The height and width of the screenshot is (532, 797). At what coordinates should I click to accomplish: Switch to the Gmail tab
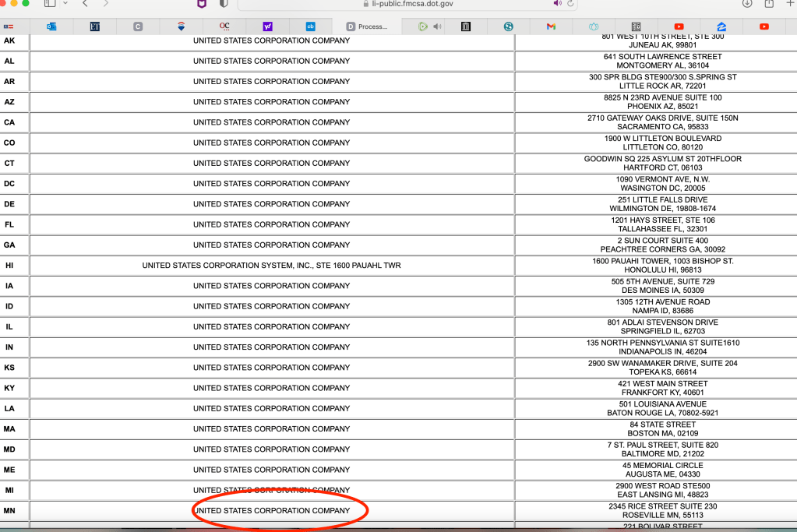[x=551, y=26]
